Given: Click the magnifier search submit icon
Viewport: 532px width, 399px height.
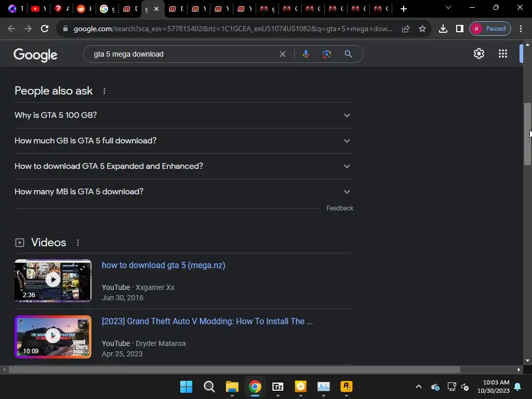Looking at the screenshot, I should tap(348, 54).
